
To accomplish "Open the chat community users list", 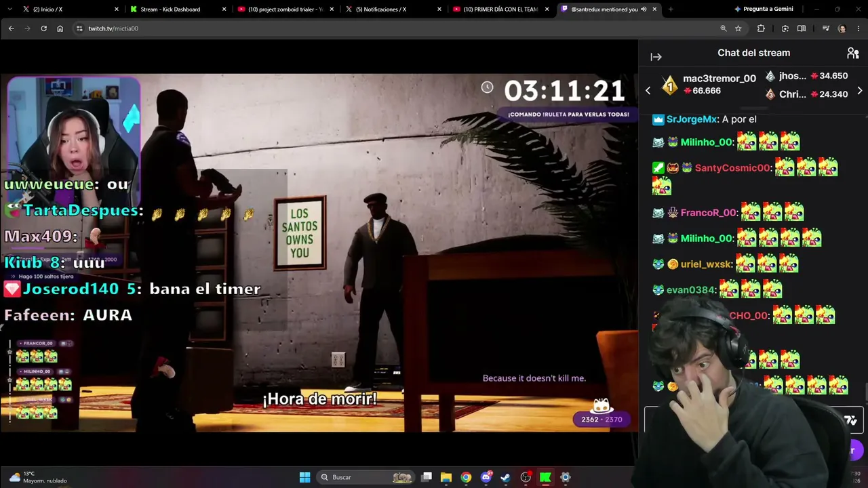I will click(x=853, y=53).
